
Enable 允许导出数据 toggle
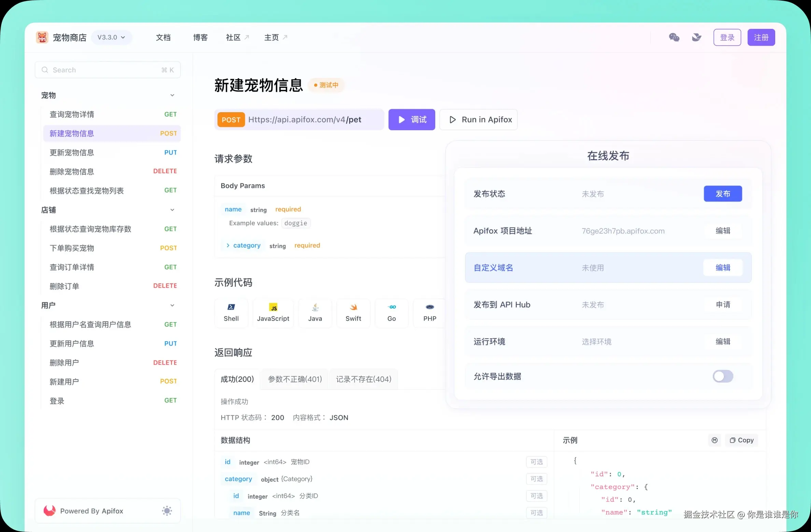pyautogui.click(x=722, y=376)
